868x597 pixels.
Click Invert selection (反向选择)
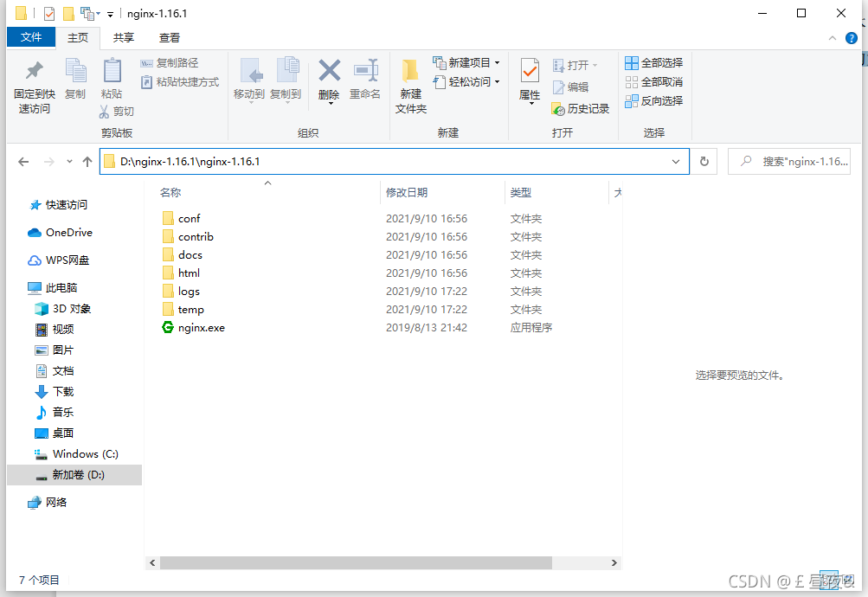coord(653,100)
